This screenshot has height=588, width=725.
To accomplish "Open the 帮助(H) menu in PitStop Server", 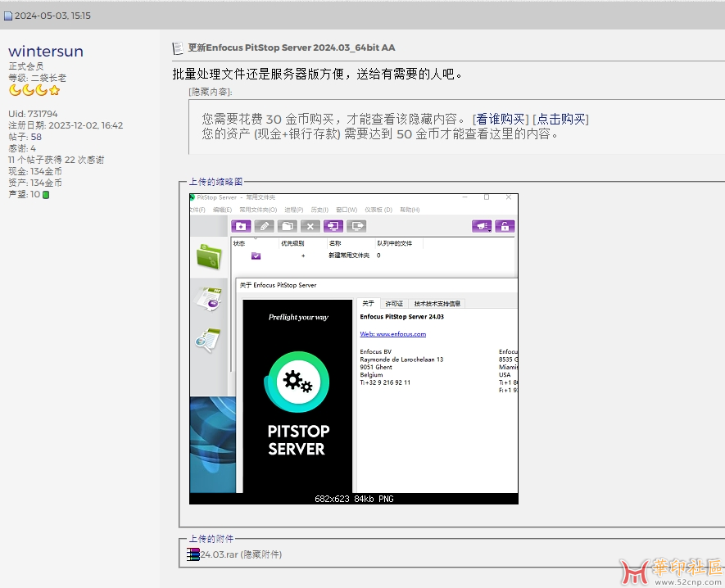I will coord(410,210).
